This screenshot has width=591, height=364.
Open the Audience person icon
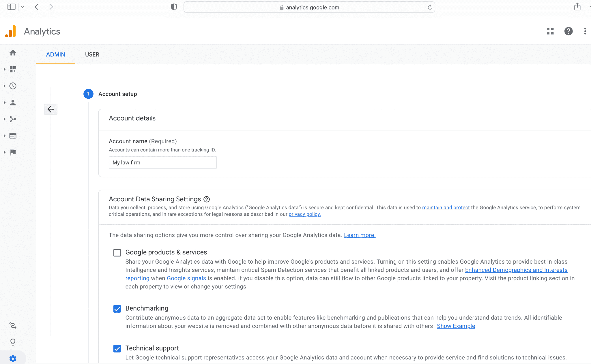13,102
